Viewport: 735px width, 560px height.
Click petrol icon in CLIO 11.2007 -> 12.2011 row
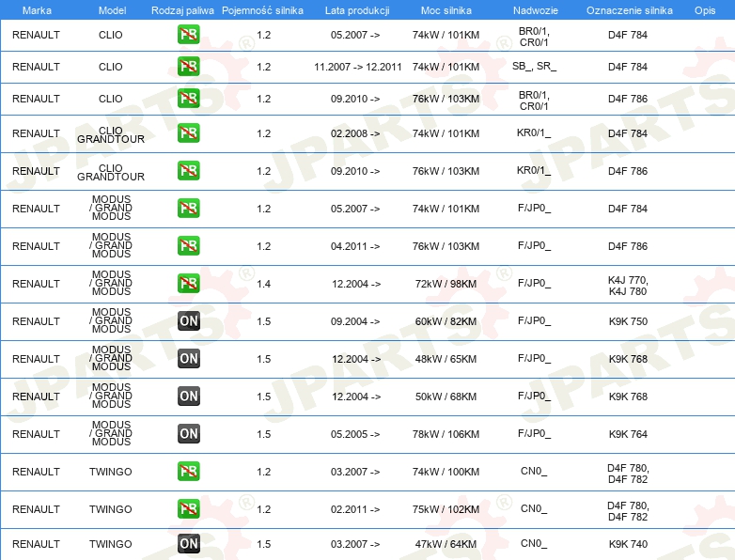pos(188,67)
